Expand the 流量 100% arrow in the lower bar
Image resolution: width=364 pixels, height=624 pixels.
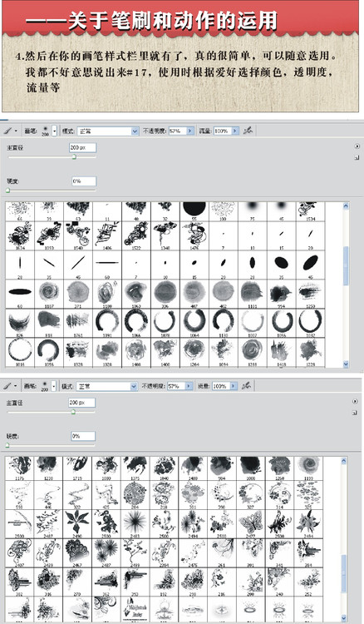(234, 386)
